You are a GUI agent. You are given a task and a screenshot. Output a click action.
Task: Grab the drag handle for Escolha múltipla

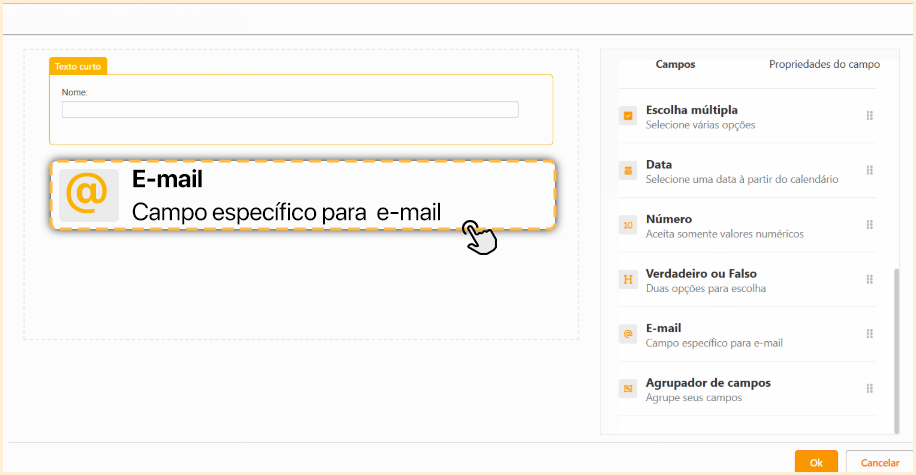click(870, 116)
